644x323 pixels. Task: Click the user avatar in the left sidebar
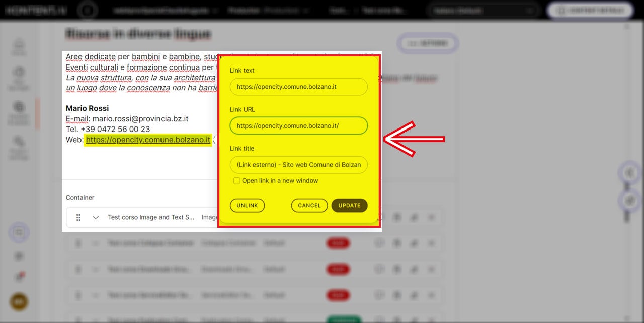click(19, 302)
